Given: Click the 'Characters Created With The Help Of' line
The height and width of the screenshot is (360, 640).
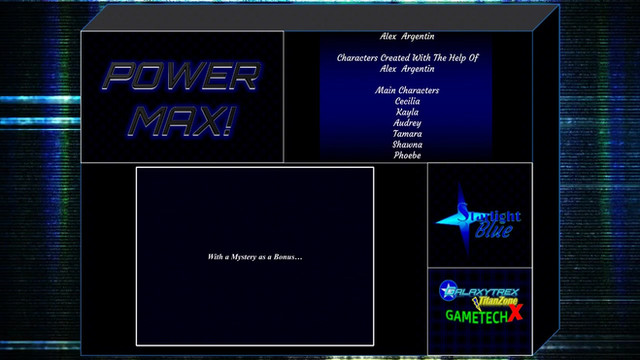Looking at the screenshot, I should 407,58.
